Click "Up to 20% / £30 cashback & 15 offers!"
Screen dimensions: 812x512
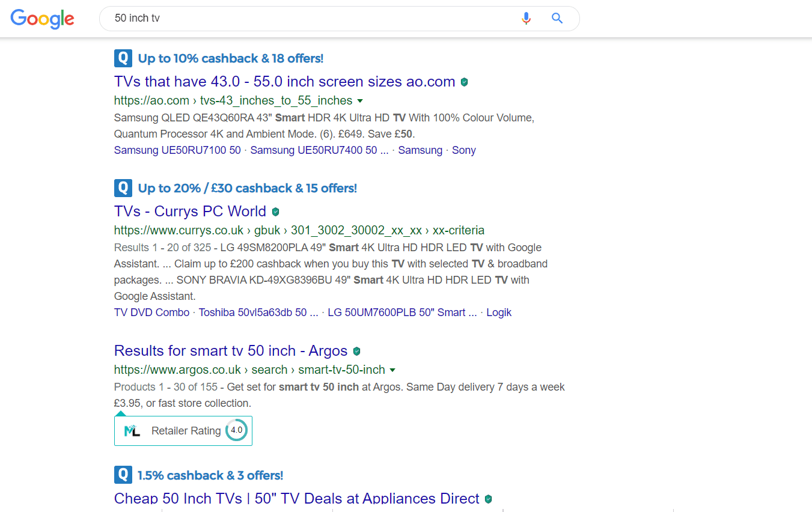tap(248, 188)
